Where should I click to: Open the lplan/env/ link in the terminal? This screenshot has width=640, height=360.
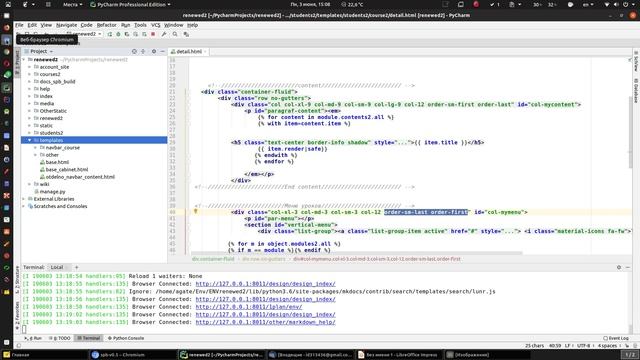[249, 307]
